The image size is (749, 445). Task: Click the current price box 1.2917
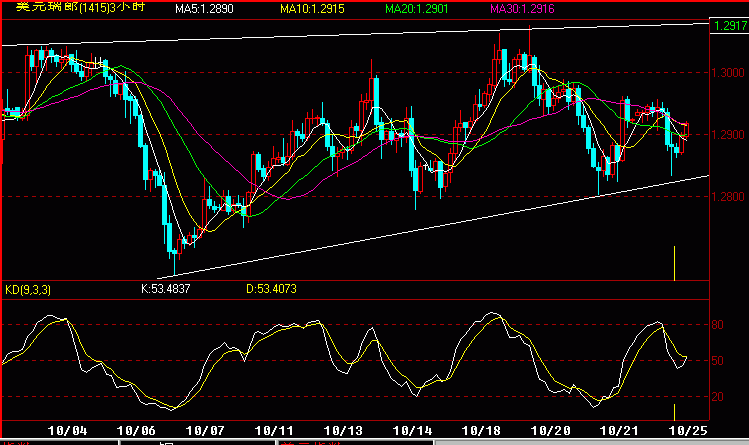pyautogui.click(x=729, y=26)
